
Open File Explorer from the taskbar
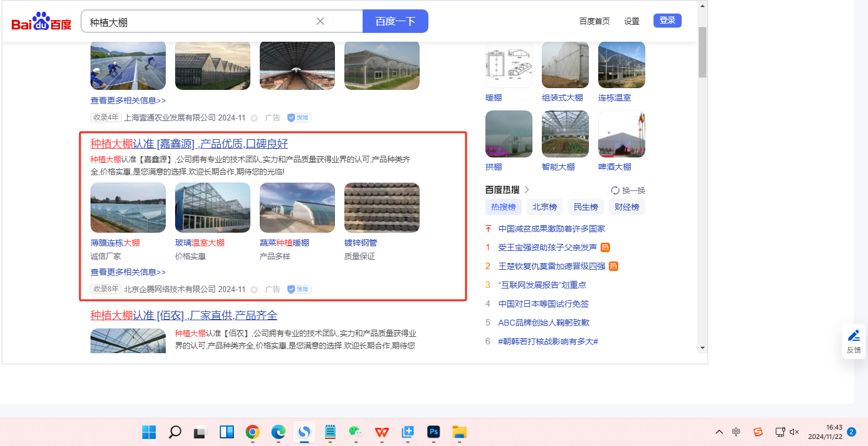(460, 432)
